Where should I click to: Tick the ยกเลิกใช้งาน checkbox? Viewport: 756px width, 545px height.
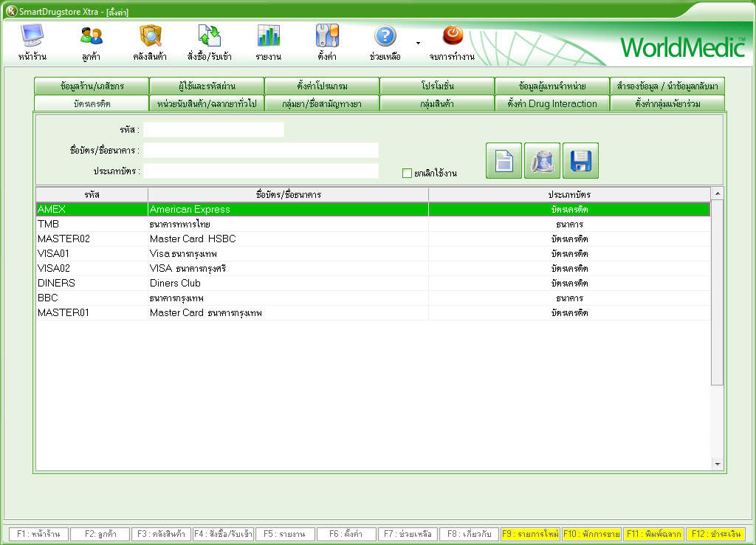click(x=407, y=174)
